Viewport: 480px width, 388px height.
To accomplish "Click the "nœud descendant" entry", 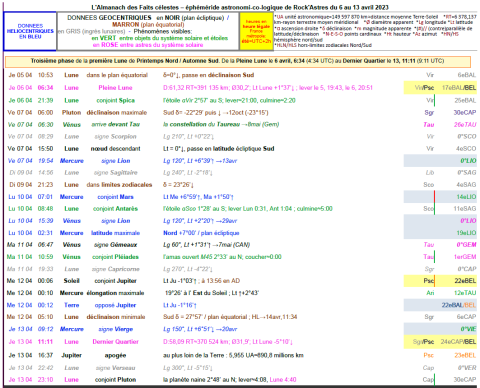I will tap(115, 149).
